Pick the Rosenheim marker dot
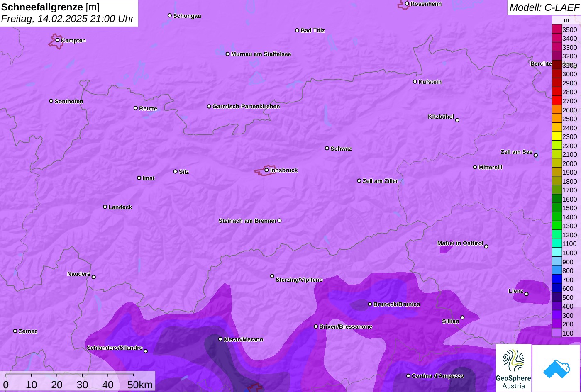The width and height of the screenshot is (581, 392). 407,4
